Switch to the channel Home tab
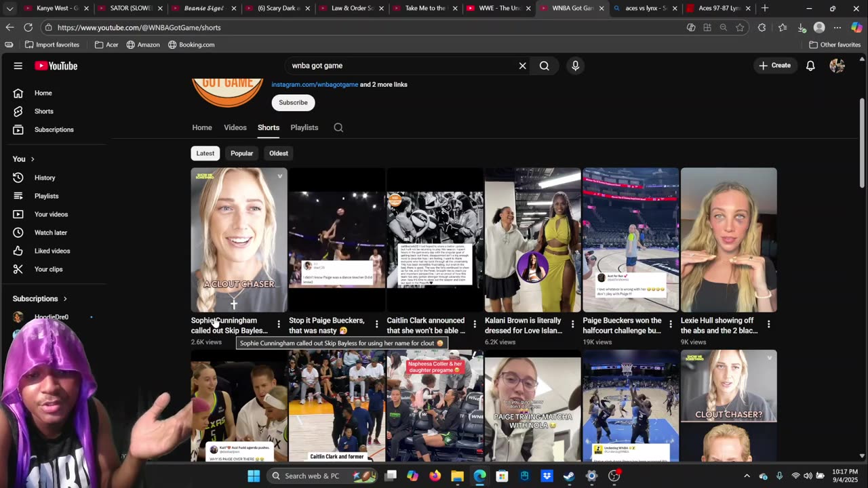 tap(202, 127)
